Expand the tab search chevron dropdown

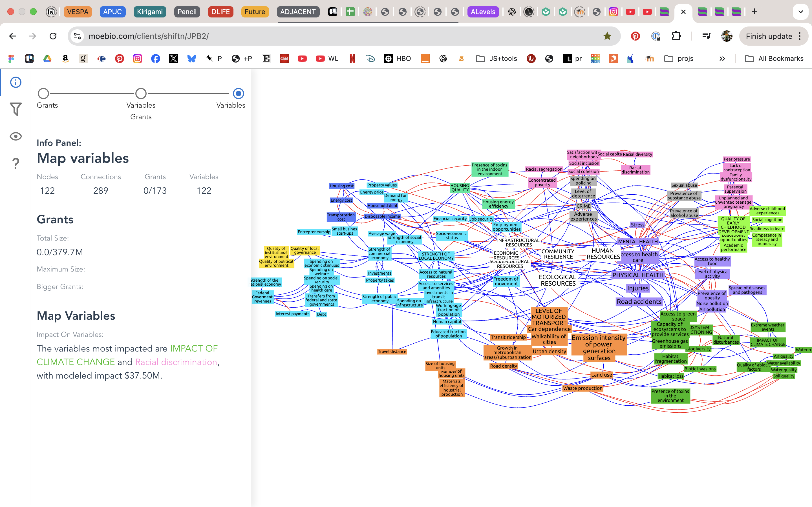pos(801,12)
